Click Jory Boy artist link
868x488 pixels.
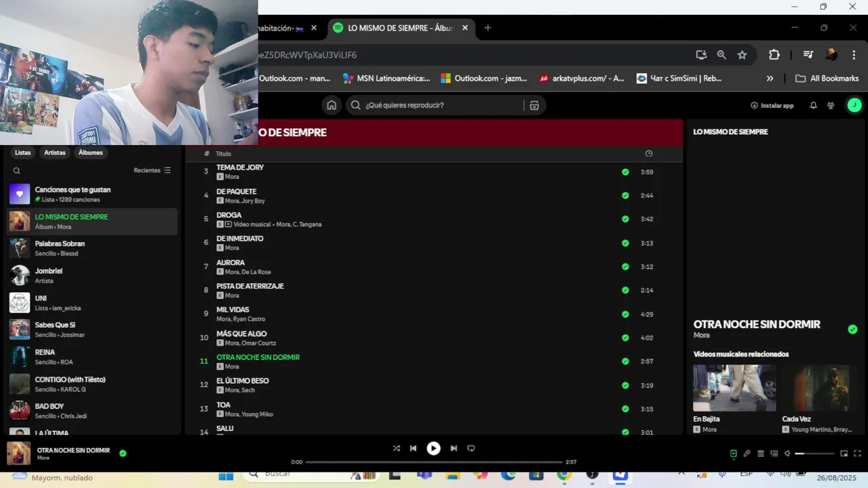tap(254, 201)
